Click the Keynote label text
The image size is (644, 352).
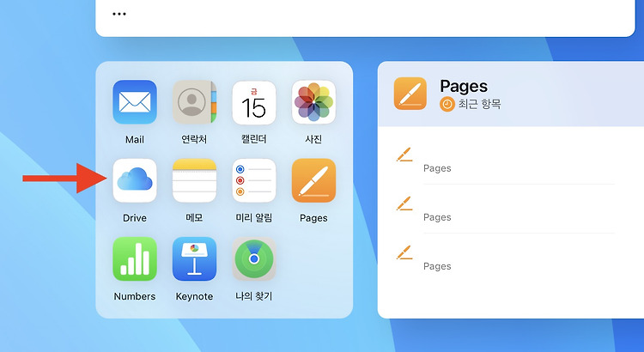pyautogui.click(x=194, y=296)
